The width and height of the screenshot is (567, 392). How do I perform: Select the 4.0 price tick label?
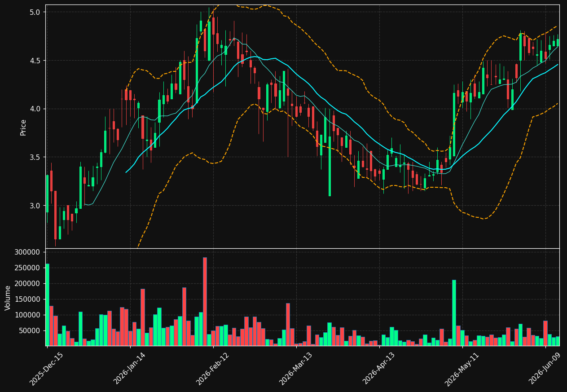[35, 109]
